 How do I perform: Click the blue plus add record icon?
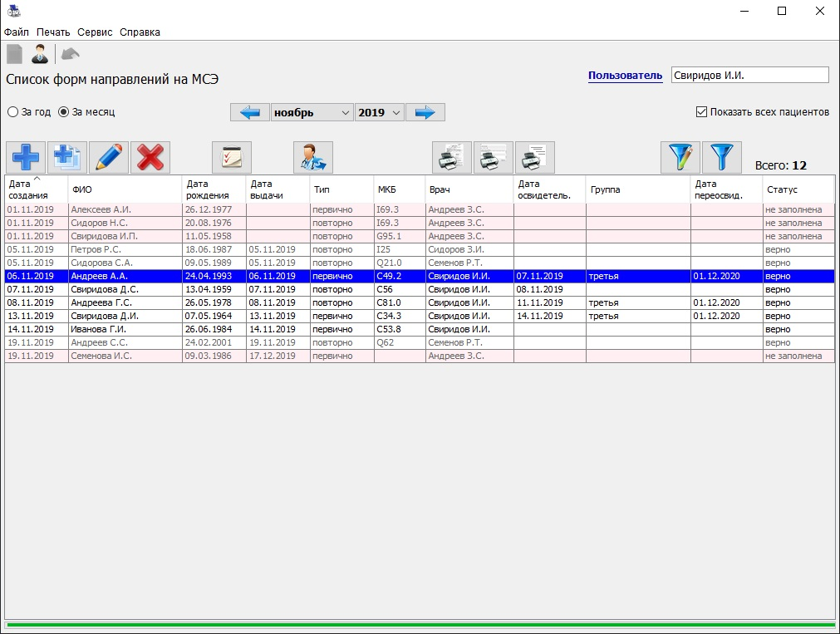click(26, 157)
